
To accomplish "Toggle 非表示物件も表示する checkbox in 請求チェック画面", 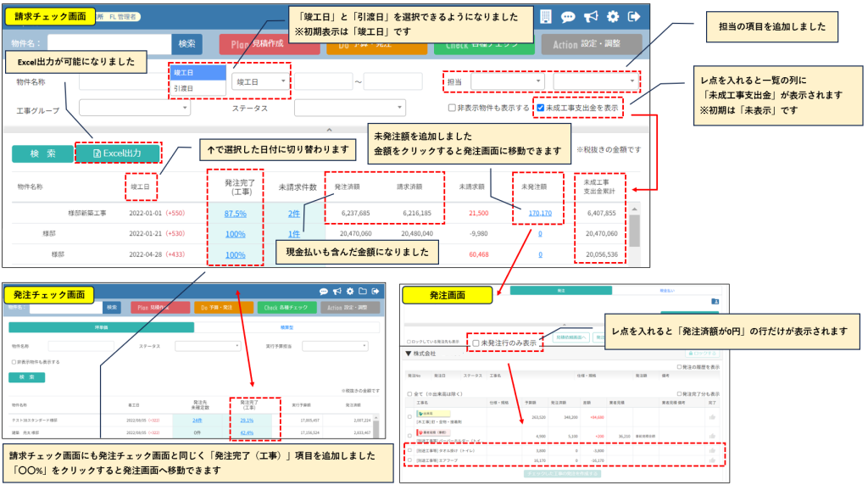I will click(x=452, y=108).
